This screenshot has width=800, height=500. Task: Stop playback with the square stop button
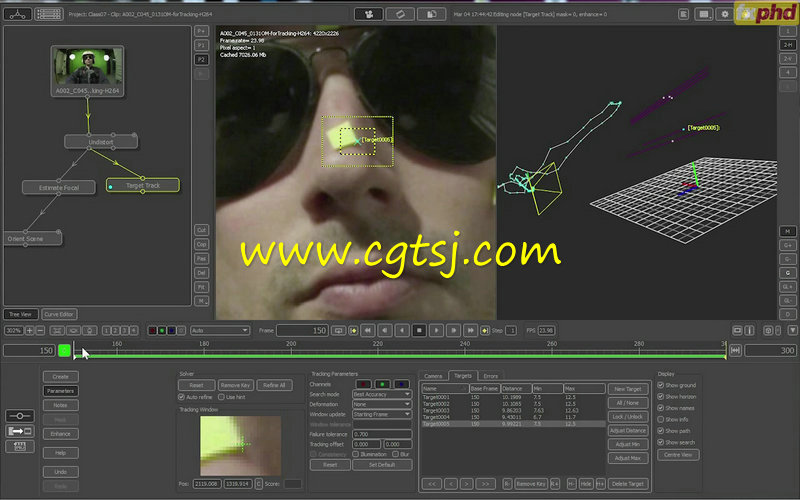tap(419, 331)
